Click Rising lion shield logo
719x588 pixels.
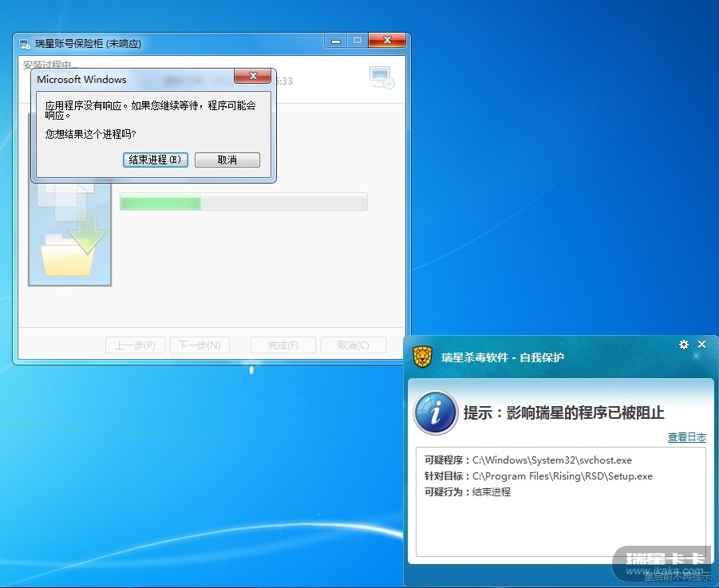422,357
